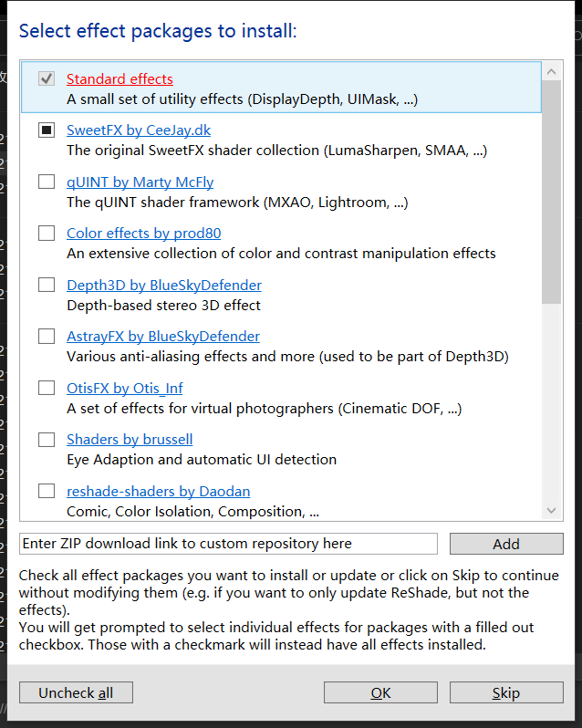Open the Depth3D by BlueSkyDefender link
Screen dimensions: 582x728
click(x=164, y=285)
